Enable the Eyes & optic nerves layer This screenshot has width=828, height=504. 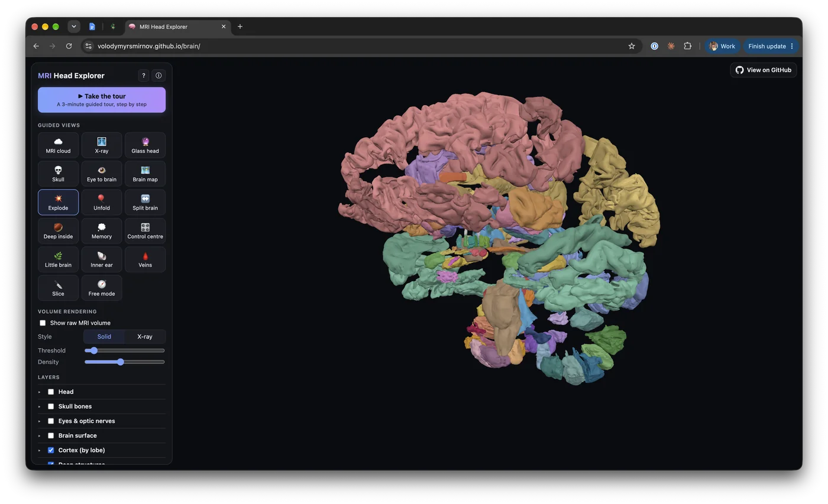tap(51, 421)
